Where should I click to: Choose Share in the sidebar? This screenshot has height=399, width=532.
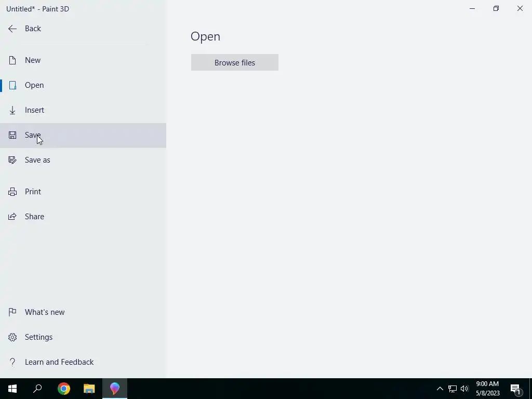pyautogui.click(x=83, y=217)
